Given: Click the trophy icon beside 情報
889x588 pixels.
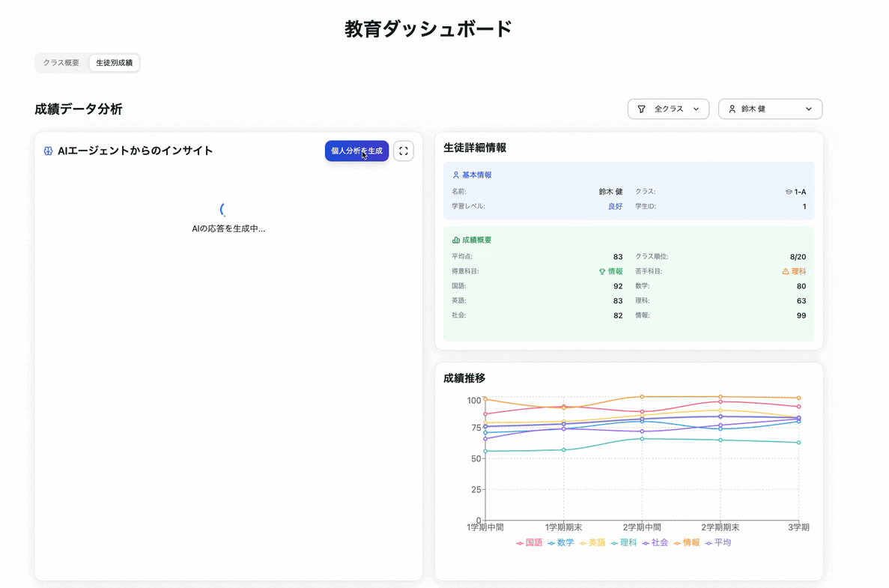Looking at the screenshot, I should [x=602, y=272].
